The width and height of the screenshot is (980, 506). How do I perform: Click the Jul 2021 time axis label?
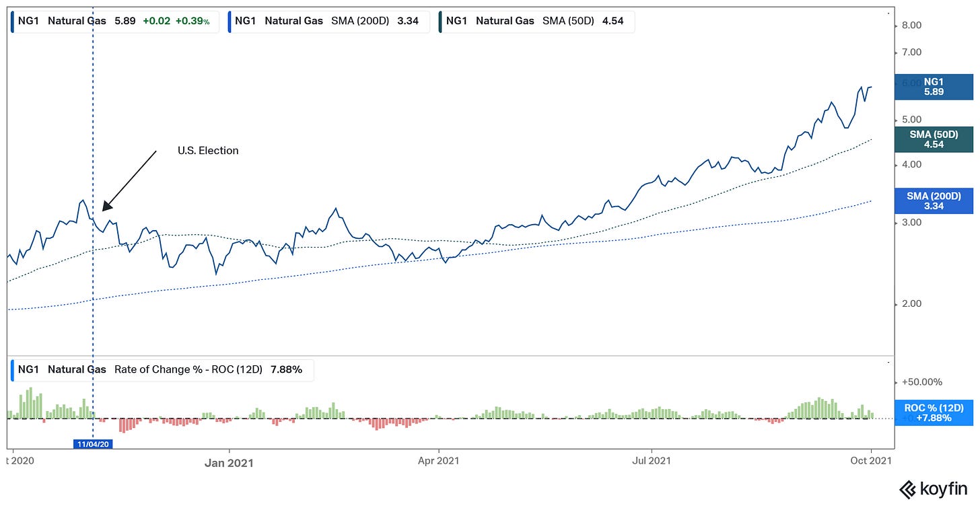click(x=652, y=461)
